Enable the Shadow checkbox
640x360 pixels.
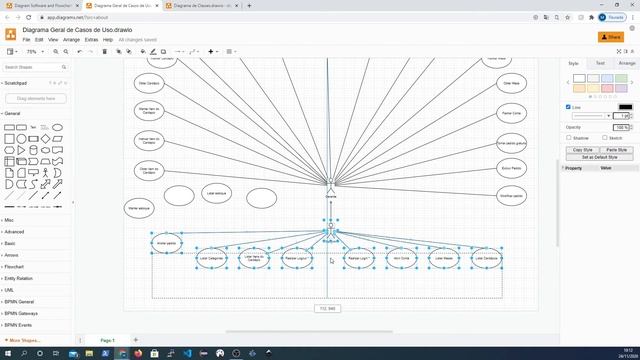tap(569, 138)
